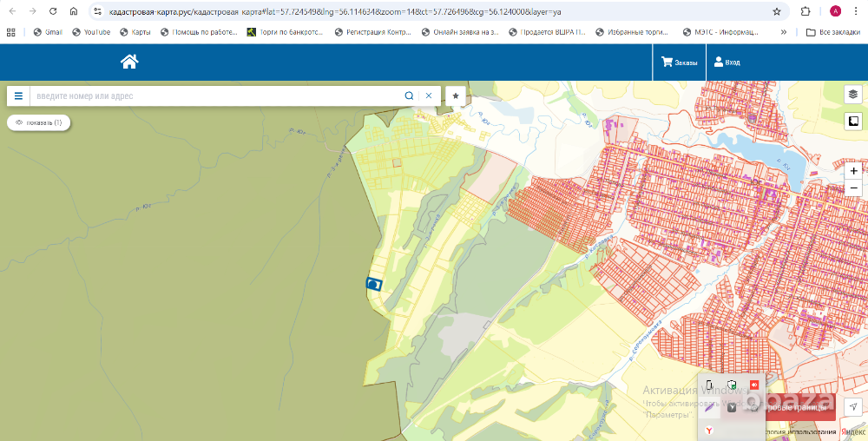Expand the hidden bookmarks chevron

click(784, 32)
